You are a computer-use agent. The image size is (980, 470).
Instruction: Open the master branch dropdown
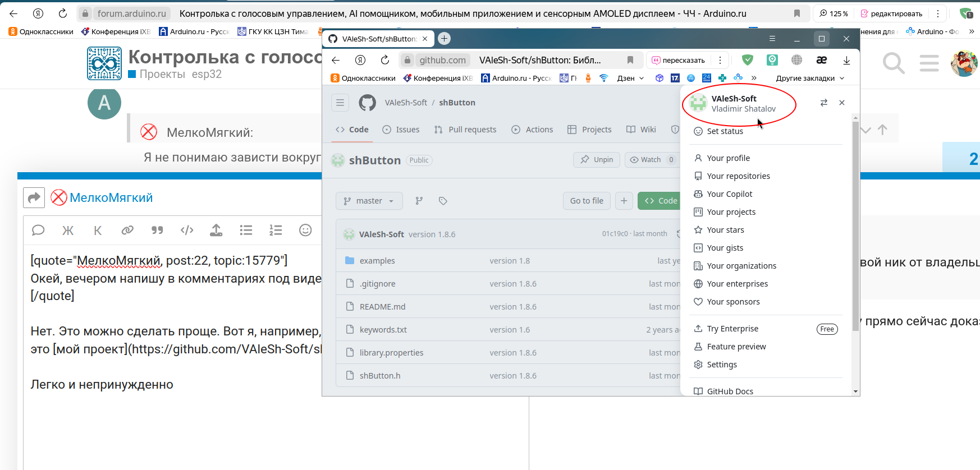369,201
